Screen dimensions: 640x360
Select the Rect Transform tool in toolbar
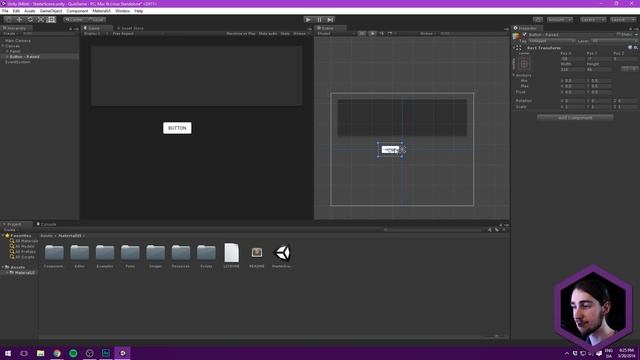pos(51,20)
